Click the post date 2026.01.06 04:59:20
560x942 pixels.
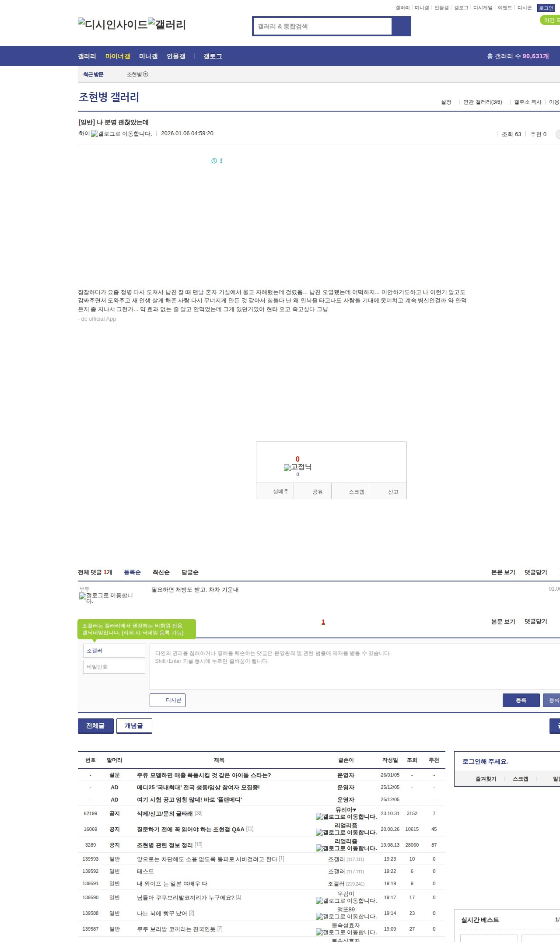click(x=187, y=133)
